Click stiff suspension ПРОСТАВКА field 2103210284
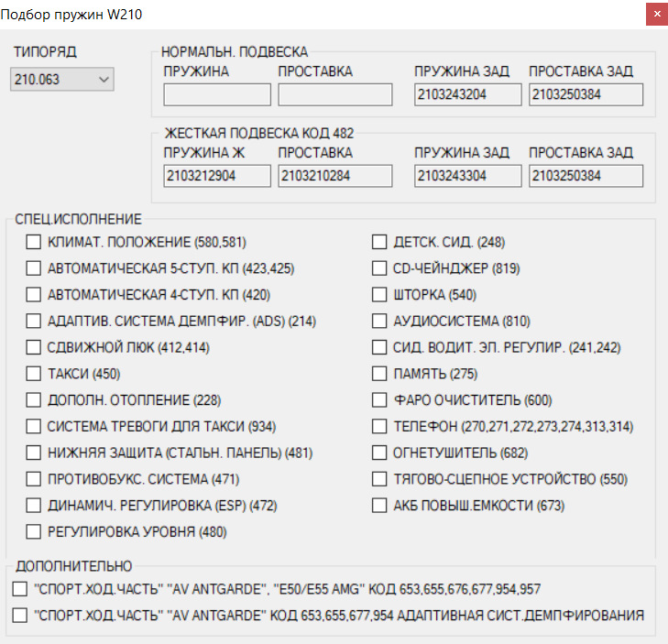Image resolution: width=668 pixels, height=644 pixels. (x=334, y=175)
